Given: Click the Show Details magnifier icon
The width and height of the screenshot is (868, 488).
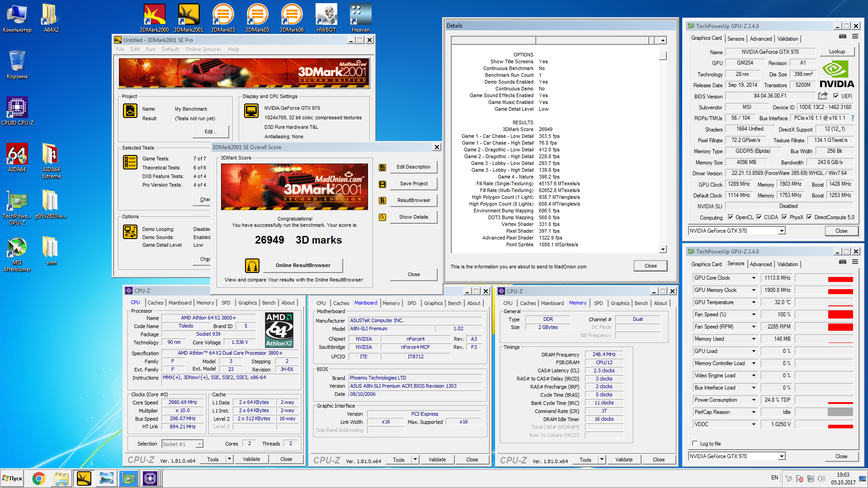Looking at the screenshot, I should (382, 217).
